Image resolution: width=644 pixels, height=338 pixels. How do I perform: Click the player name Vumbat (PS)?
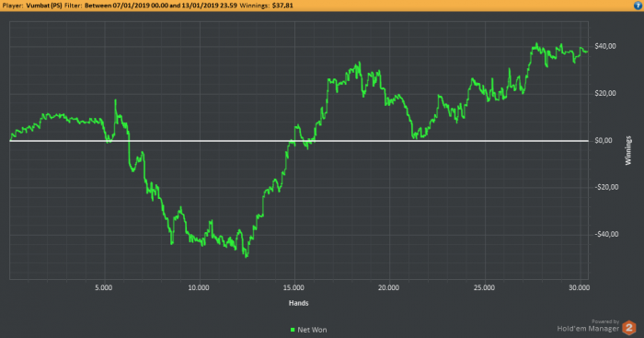coord(44,6)
